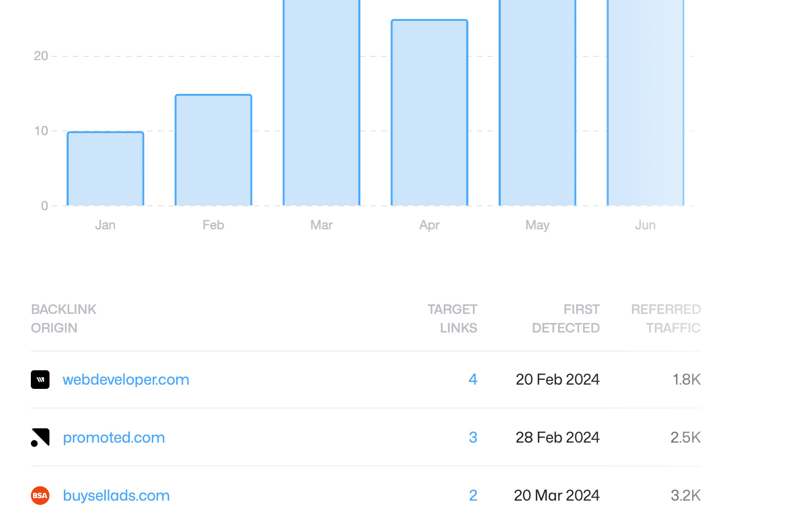Select the Apr bar in chart
The image size is (798, 532).
(x=429, y=113)
